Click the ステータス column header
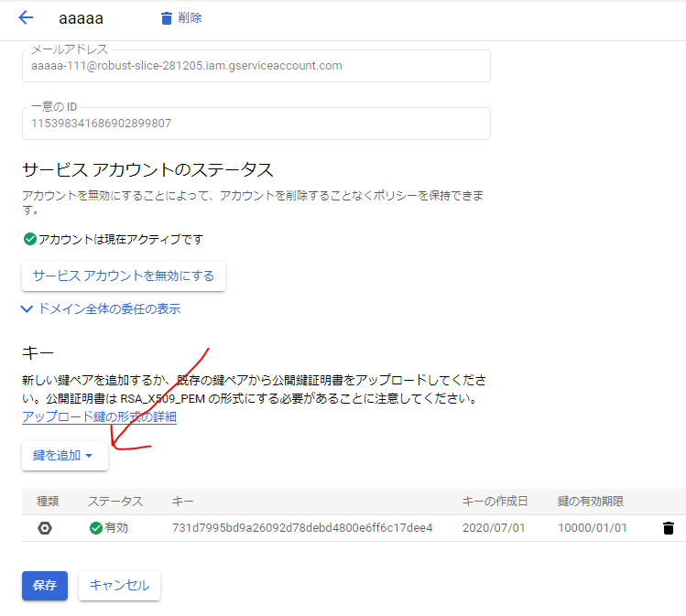The height and width of the screenshot is (616, 686). tap(115, 502)
